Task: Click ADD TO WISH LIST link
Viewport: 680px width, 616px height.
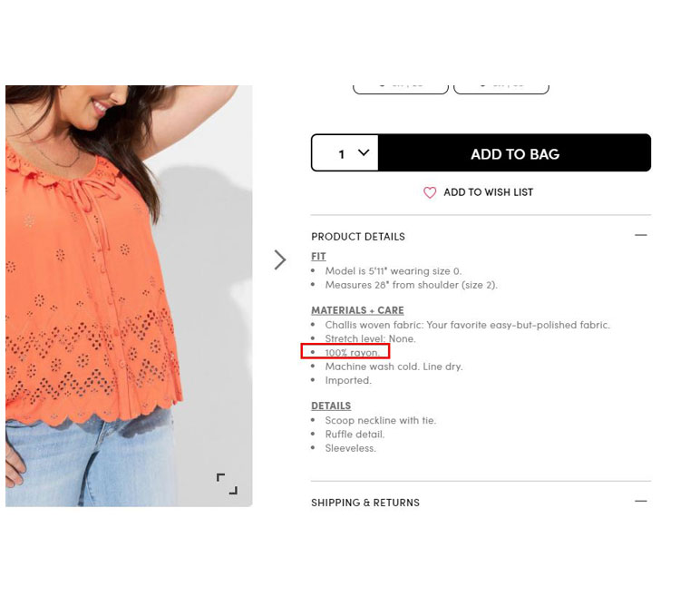Action: (x=489, y=192)
